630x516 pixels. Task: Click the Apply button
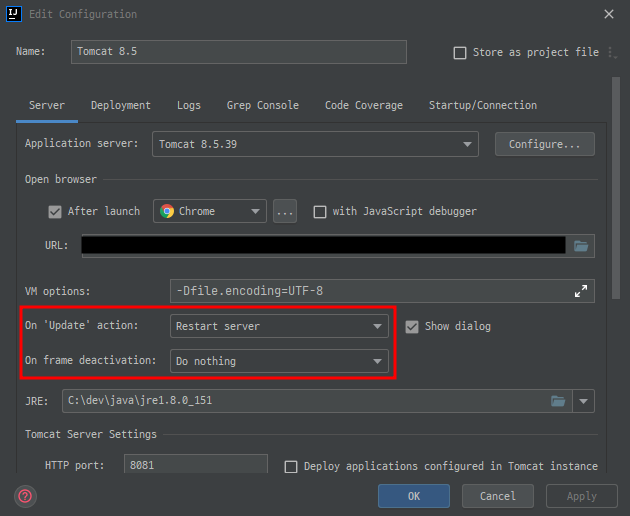[582, 496]
